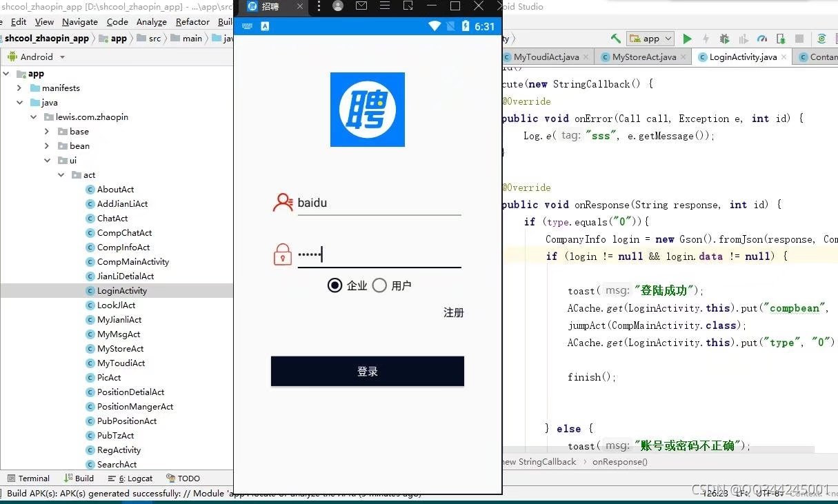The height and width of the screenshot is (504, 838).
Task: Tap the 登录 login button
Action: (x=368, y=372)
